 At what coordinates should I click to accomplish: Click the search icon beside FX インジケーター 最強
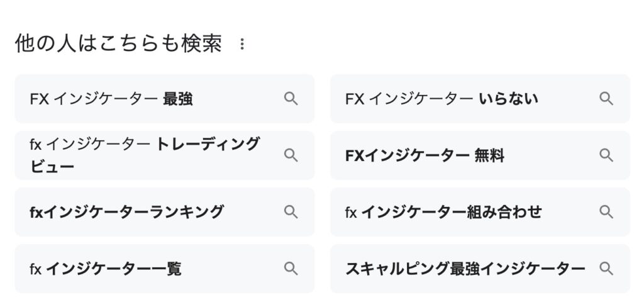pos(291,99)
